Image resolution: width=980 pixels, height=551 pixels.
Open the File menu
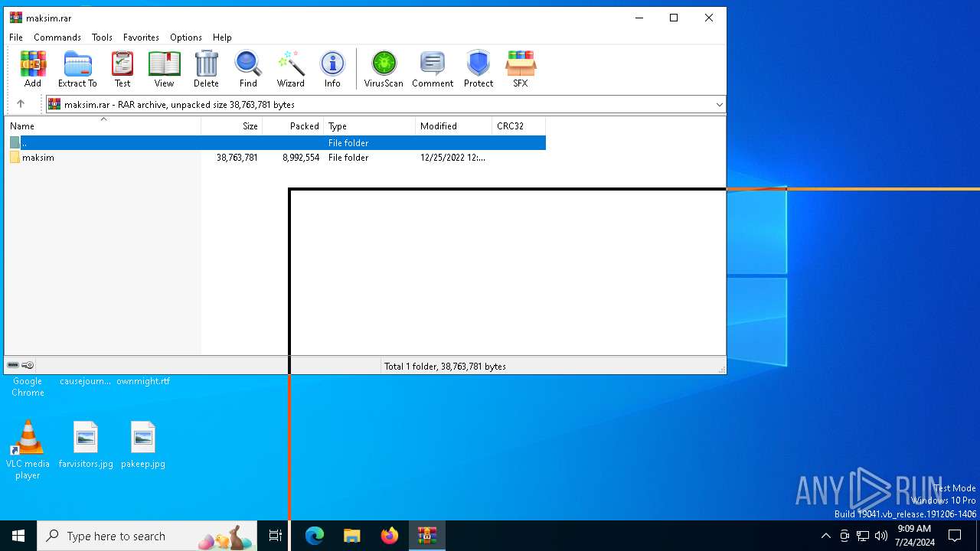(16, 37)
